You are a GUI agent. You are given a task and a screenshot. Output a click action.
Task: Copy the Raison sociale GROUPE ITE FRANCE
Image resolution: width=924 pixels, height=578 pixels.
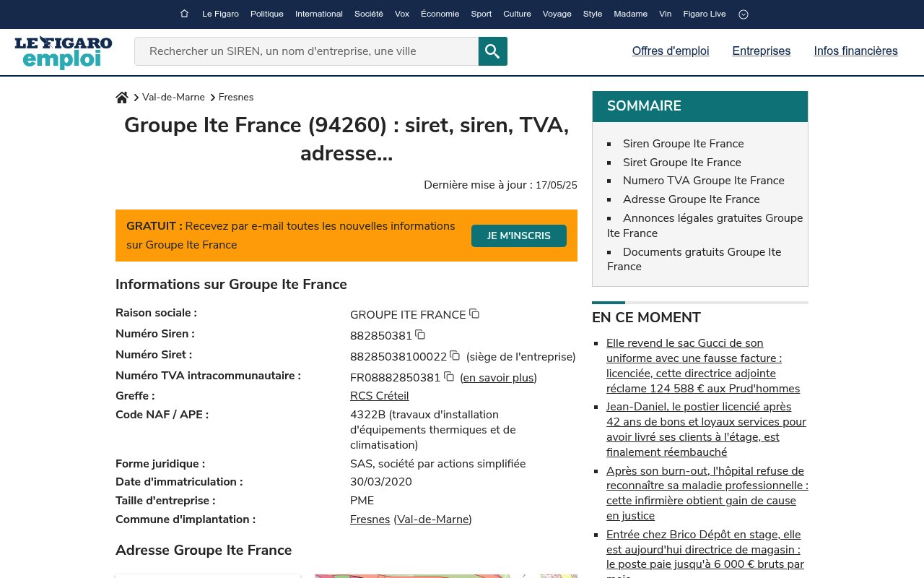474,314
